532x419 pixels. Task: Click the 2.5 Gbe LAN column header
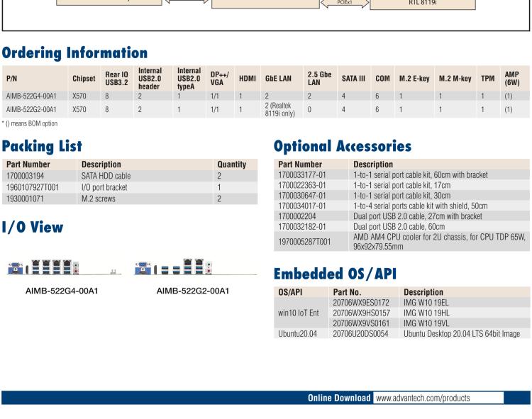coord(318,78)
